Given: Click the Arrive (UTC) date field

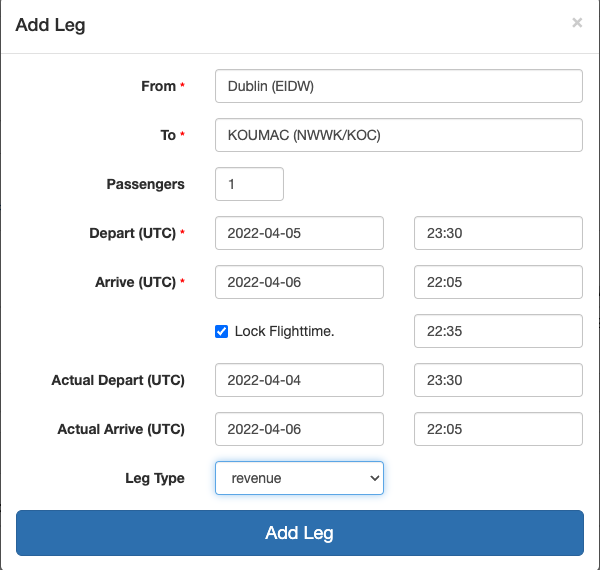Looking at the screenshot, I should pos(299,282).
